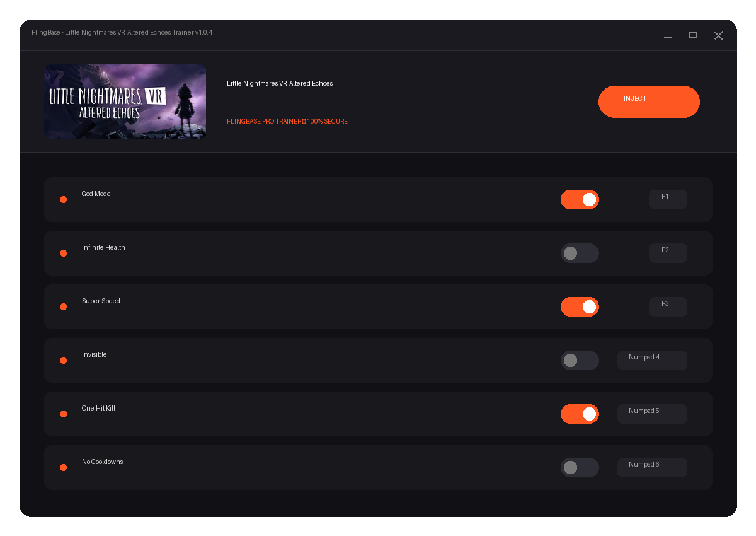Select the Numpad 4 hotkey field
This screenshot has width=756, height=536.
(x=652, y=360)
